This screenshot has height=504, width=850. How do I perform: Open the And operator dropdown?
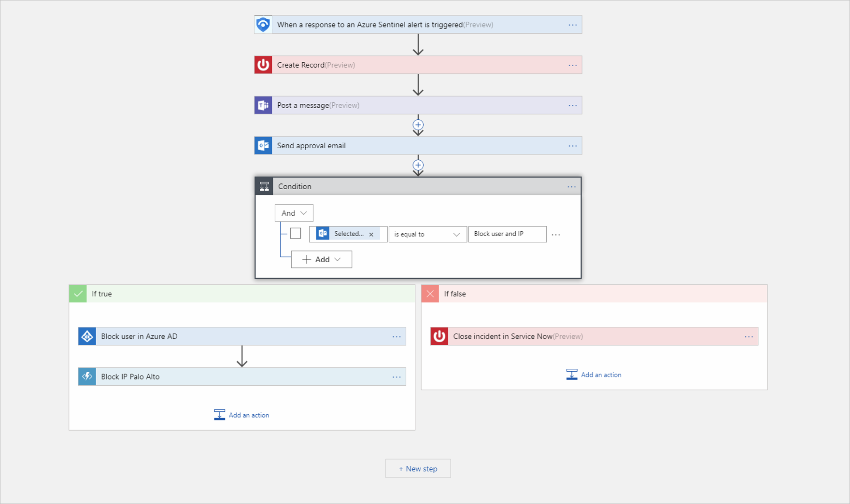tap(294, 213)
